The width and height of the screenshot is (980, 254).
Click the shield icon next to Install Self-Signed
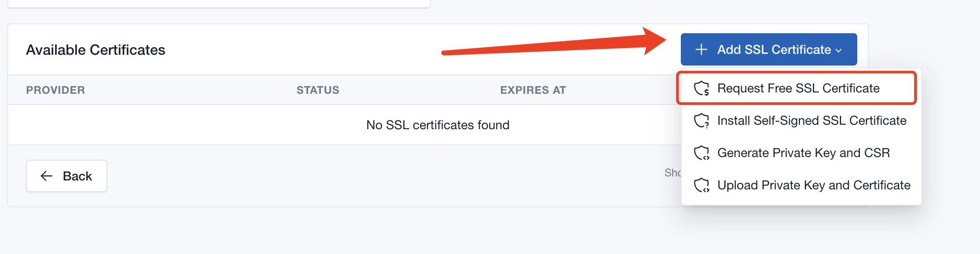tap(701, 121)
